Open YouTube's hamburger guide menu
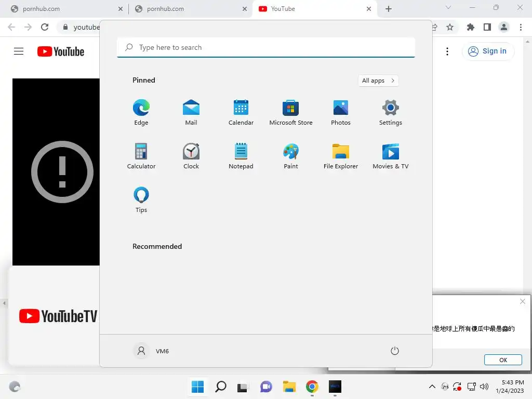 pyautogui.click(x=19, y=51)
